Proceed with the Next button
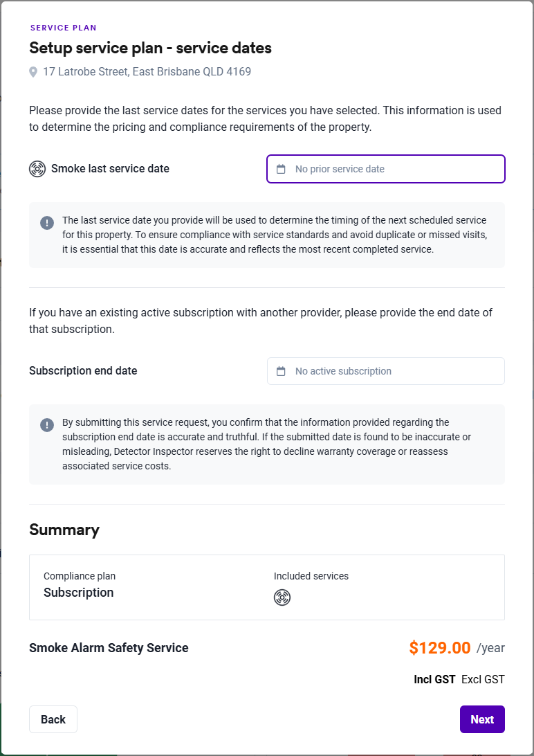The height and width of the screenshot is (756, 534). (482, 719)
